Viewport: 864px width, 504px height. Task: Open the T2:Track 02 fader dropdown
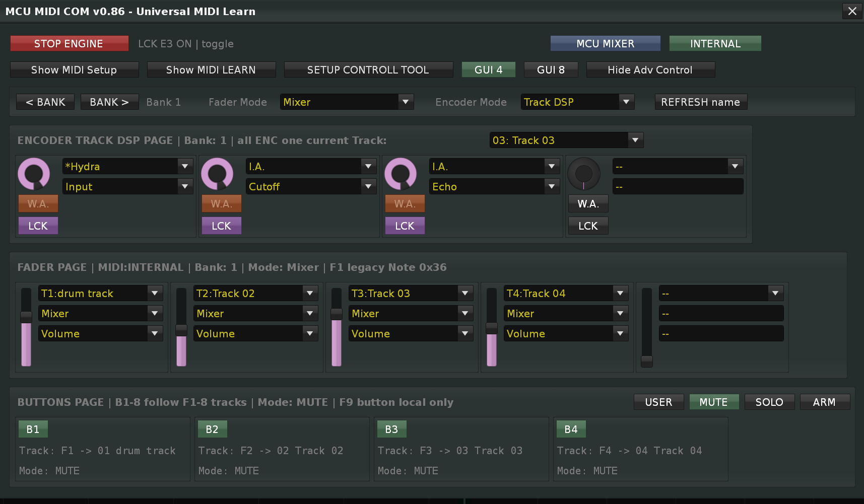coord(255,294)
